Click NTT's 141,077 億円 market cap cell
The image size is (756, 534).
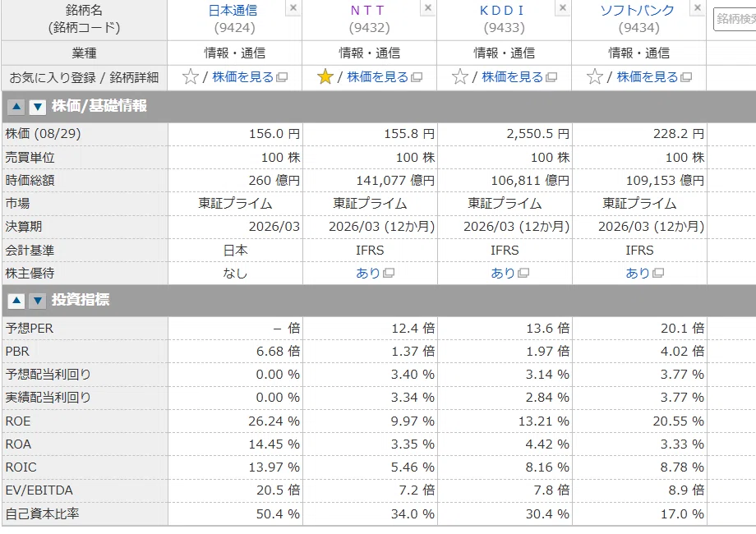[x=395, y=180]
